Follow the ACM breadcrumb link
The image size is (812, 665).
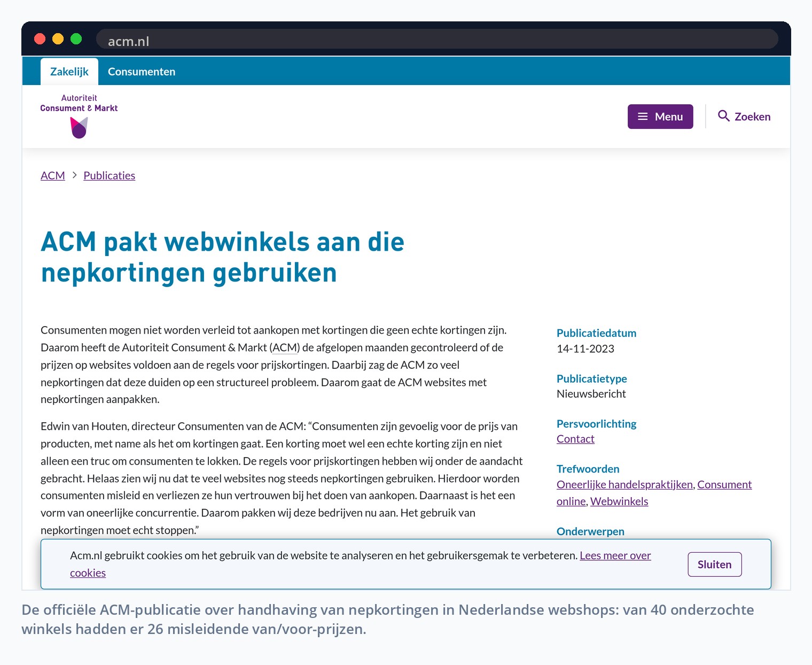click(53, 175)
